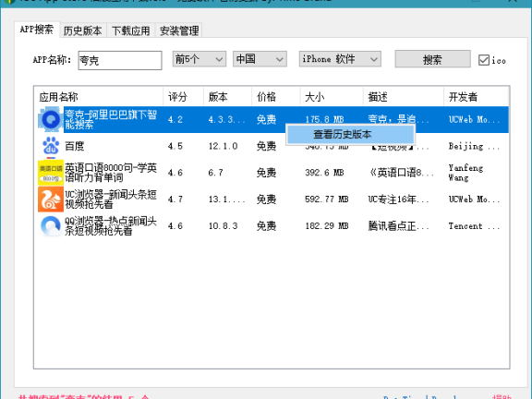Viewport: 532px width, 399px height.
Task: Toggle the ico checkbox
Action: coord(483,60)
